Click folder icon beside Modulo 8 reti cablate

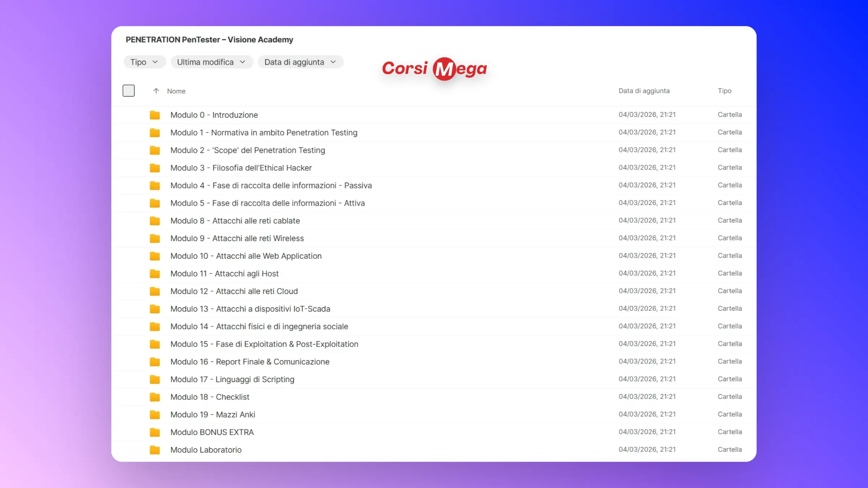coord(155,221)
